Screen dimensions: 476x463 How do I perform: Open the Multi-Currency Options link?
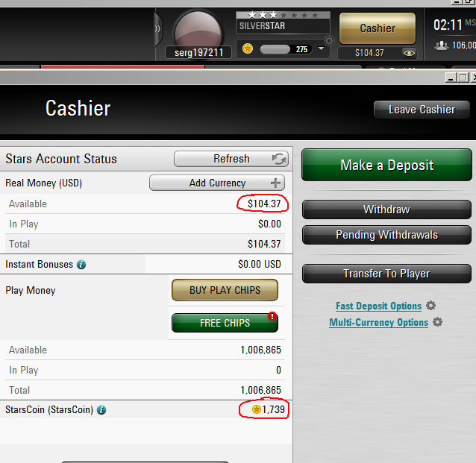coord(378,323)
